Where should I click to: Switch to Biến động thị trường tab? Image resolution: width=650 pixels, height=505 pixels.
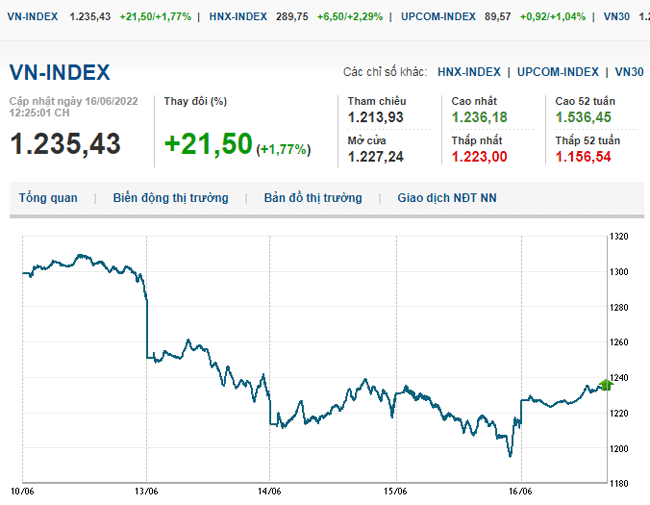(x=170, y=198)
